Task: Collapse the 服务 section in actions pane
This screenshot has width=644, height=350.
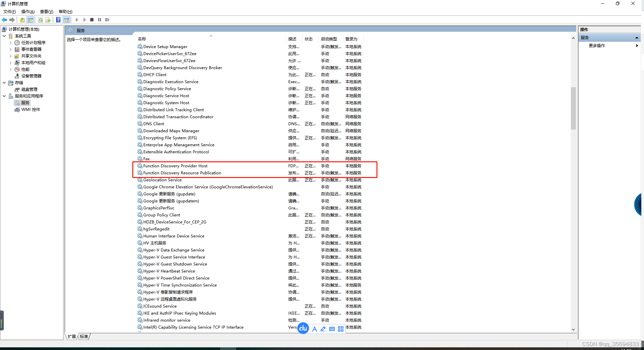Action: click(x=637, y=38)
